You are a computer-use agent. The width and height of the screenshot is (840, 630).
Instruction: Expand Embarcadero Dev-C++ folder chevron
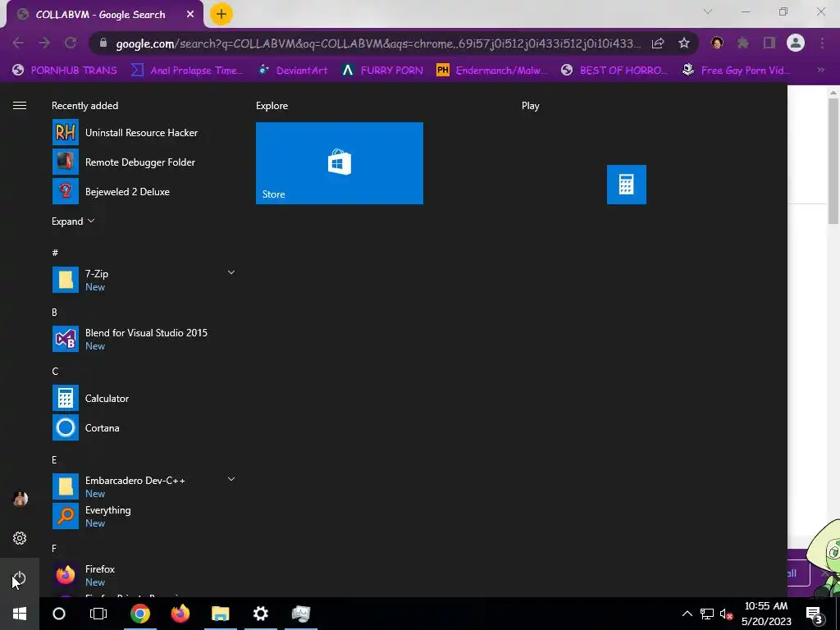[x=231, y=479]
